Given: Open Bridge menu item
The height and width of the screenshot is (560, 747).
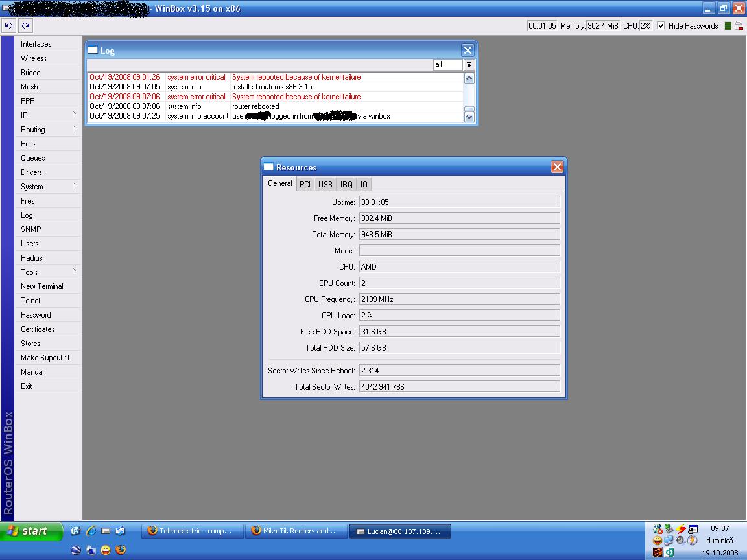Looking at the screenshot, I should coord(47,73).
